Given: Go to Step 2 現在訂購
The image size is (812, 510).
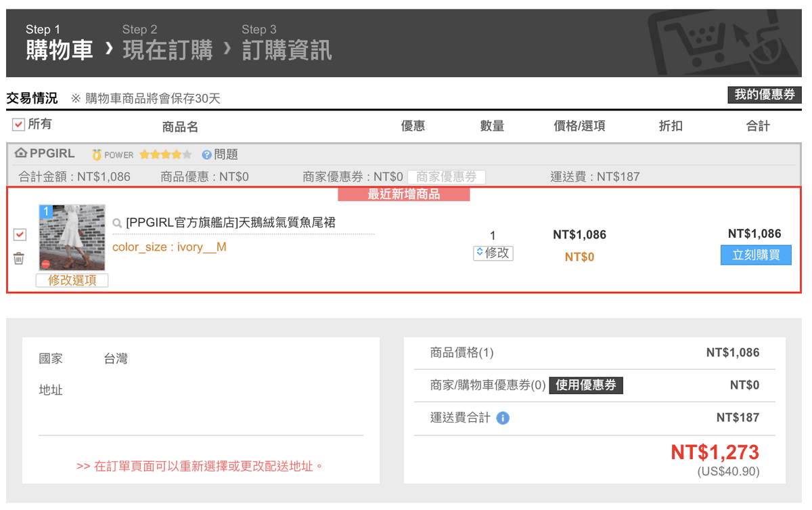Looking at the screenshot, I should [x=167, y=42].
